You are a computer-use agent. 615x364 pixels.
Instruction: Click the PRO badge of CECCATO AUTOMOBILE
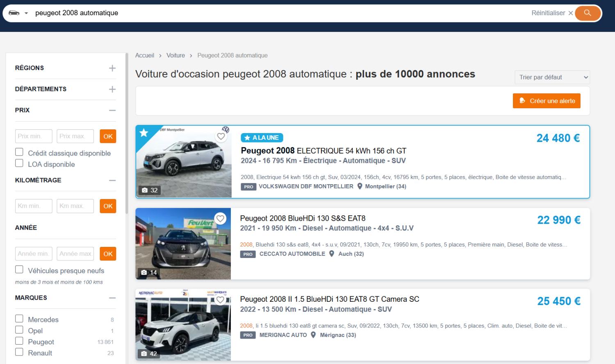pos(248,254)
